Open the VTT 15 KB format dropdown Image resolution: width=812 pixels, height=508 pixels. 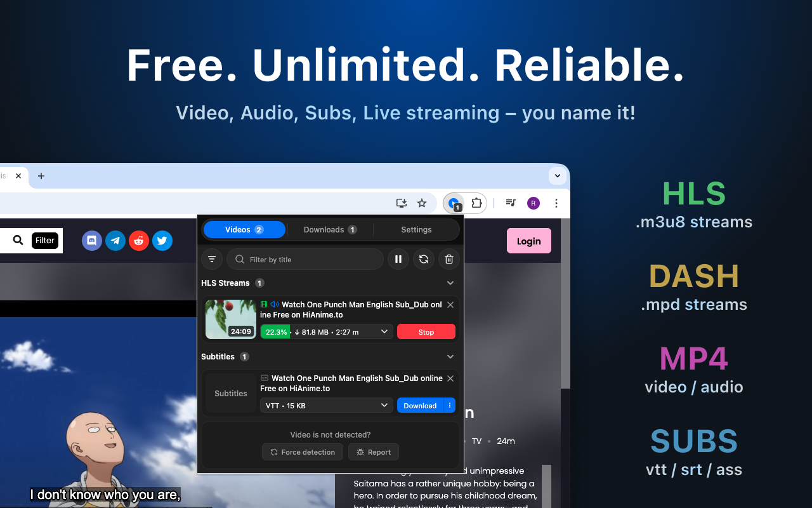pos(327,405)
